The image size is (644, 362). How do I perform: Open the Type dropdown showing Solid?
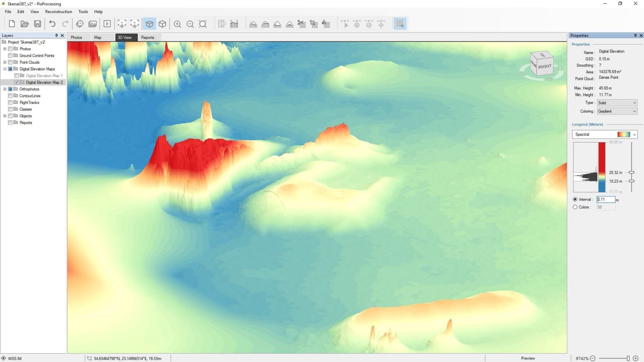(617, 103)
